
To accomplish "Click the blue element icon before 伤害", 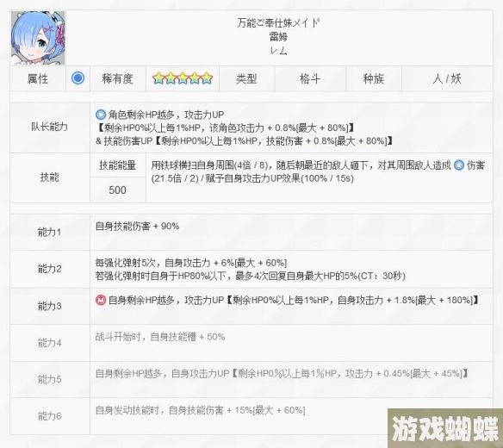I will [459, 165].
